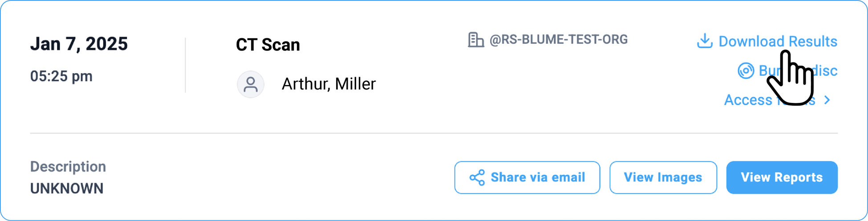
Task: Expand the Access chevron arrow
Action: pyautogui.click(x=827, y=100)
